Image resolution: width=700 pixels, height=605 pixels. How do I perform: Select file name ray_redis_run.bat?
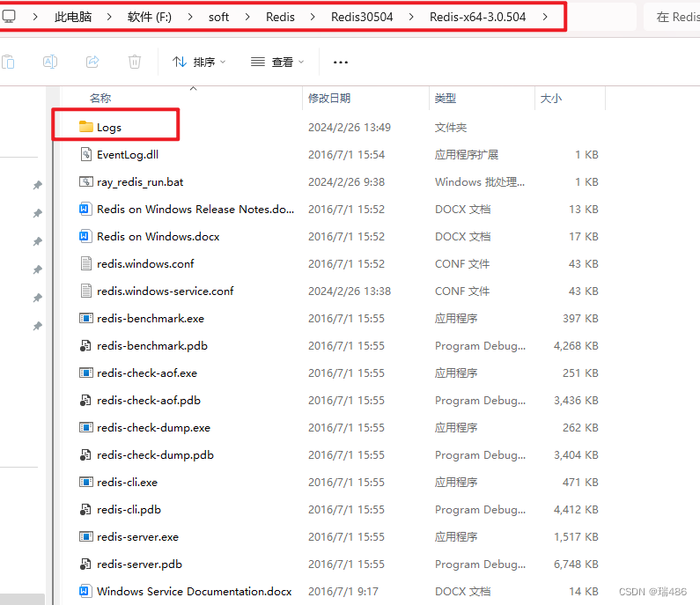140,182
